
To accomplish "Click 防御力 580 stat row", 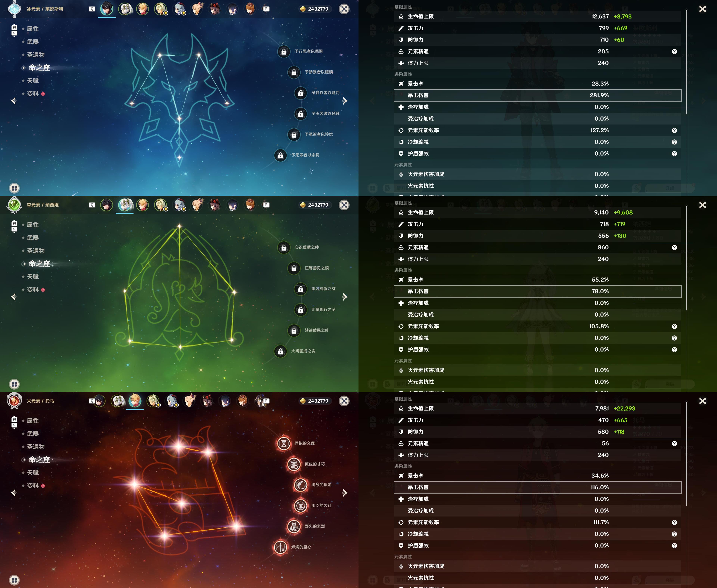I will 537,432.
